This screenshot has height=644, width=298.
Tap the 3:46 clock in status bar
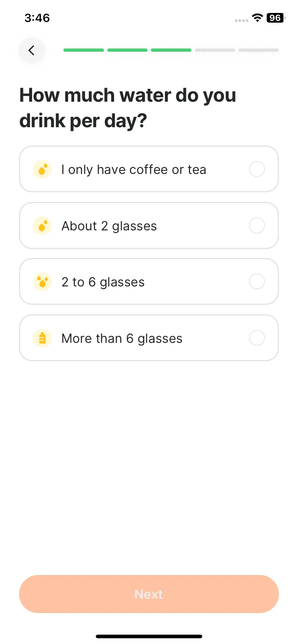tap(37, 18)
